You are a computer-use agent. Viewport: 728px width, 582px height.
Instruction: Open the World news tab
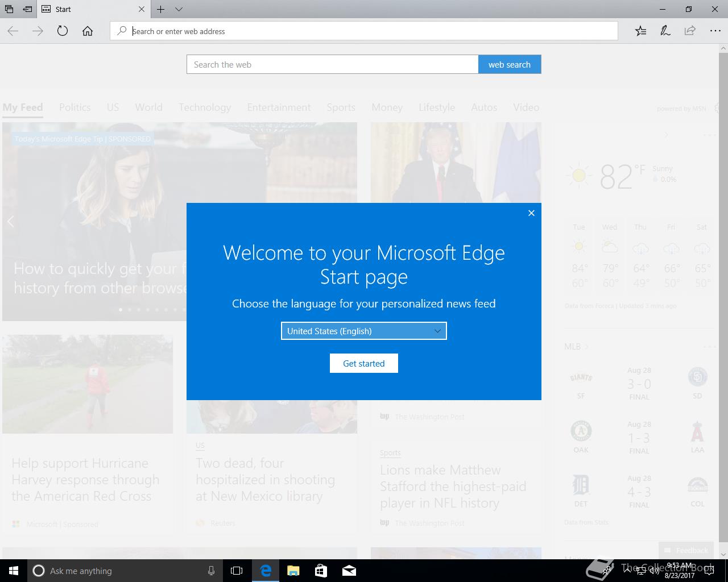tap(148, 107)
